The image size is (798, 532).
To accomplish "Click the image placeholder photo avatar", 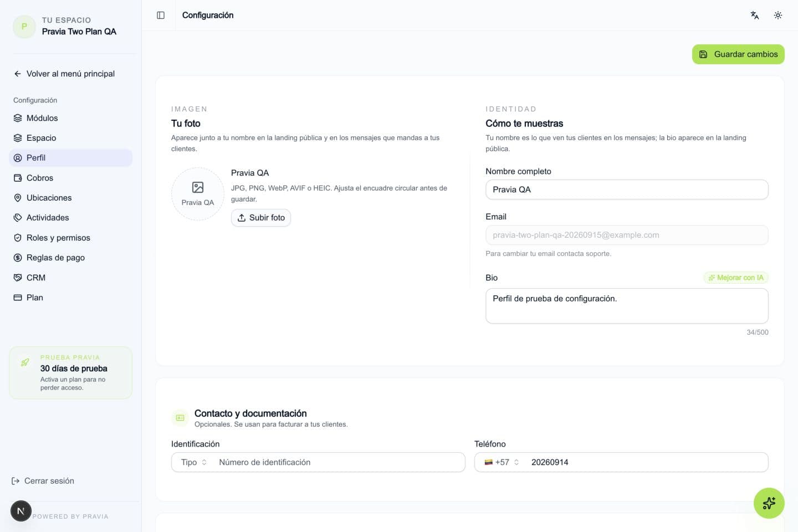I will coord(198,194).
